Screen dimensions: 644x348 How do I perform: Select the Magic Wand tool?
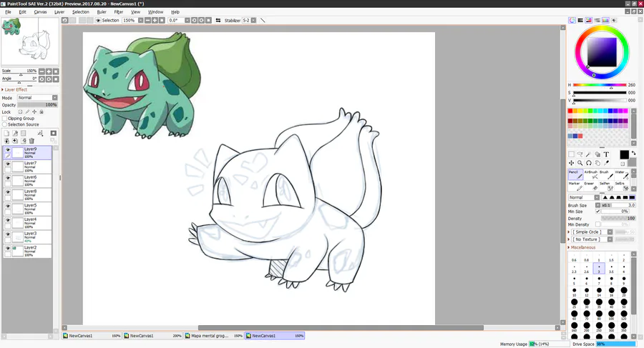click(x=589, y=154)
